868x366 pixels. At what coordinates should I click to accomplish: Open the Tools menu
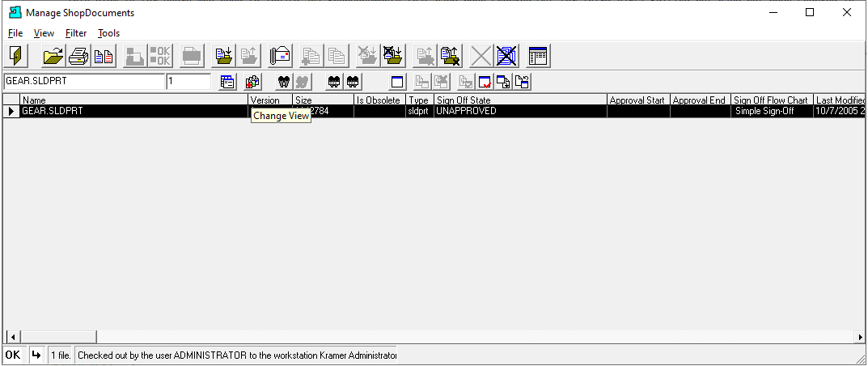[x=109, y=33]
